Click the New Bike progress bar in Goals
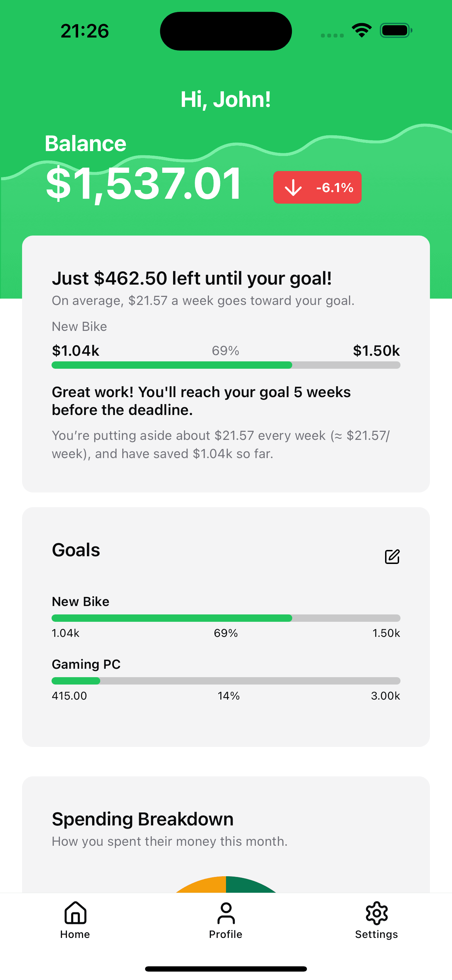This screenshot has width=452, height=980. pyautogui.click(x=226, y=618)
